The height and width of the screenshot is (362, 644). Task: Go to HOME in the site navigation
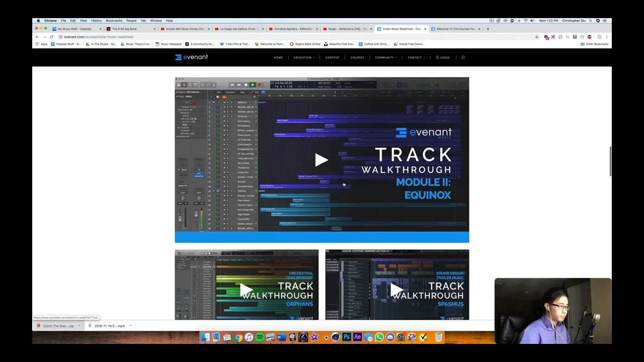point(278,57)
